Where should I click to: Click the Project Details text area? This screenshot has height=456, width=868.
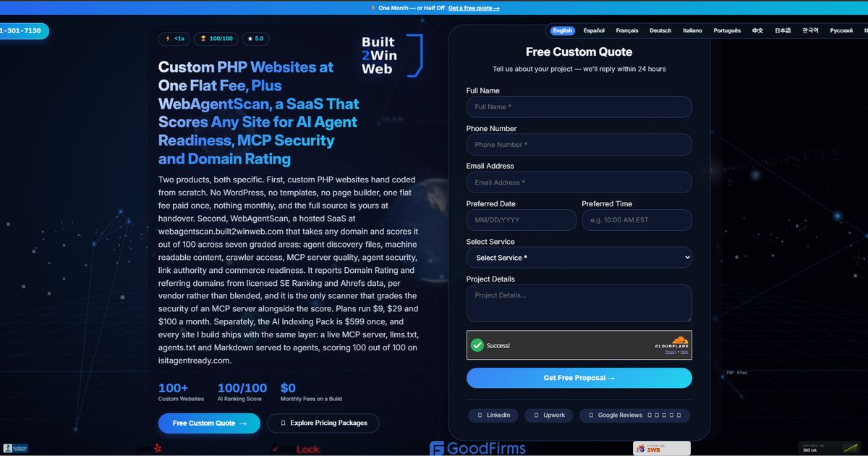coord(579,303)
